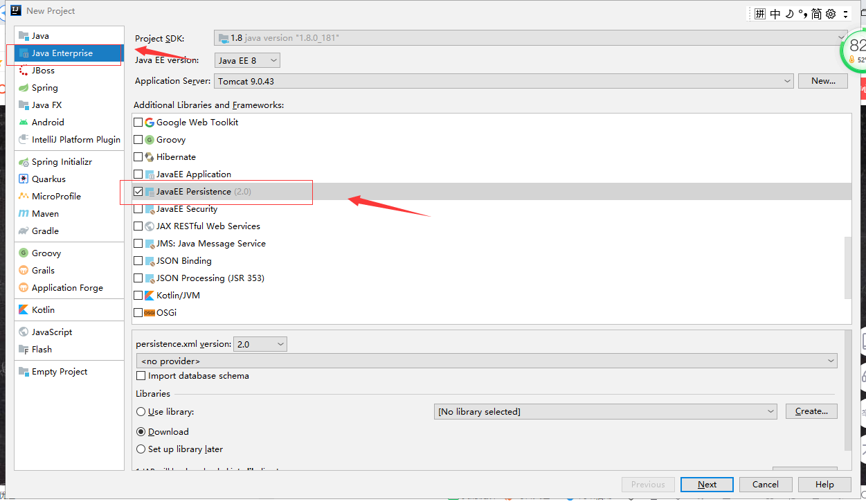Screen dimensions: 866x504
Task: Click the Cancel button
Action: 766,484
